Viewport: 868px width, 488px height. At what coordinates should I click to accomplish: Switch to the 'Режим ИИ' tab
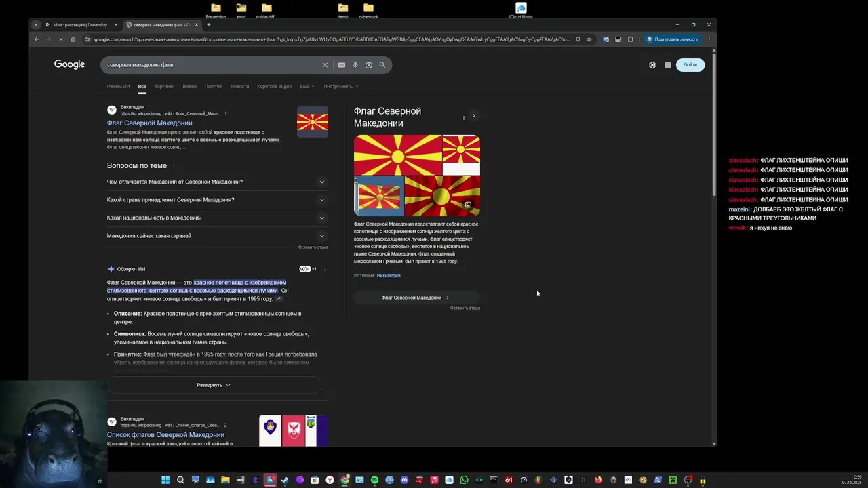tap(118, 87)
